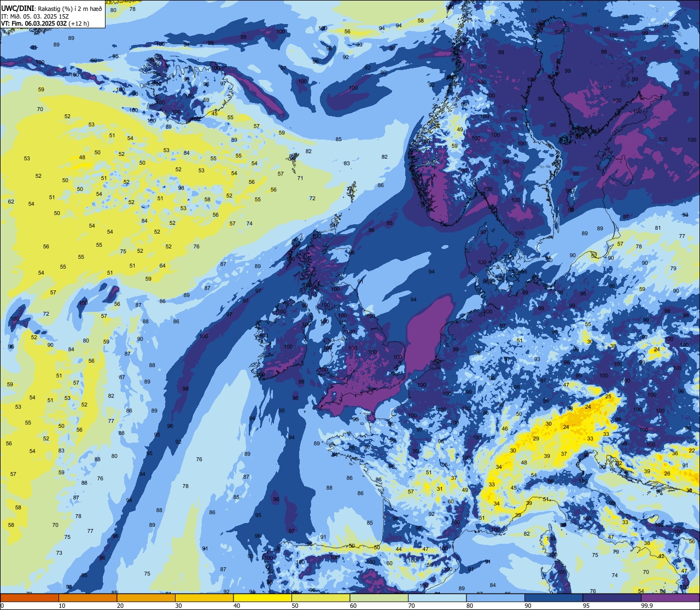Click the humidity value 29 over the Alps
Viewport: 700px width, 610px height.
pos(536,438)
